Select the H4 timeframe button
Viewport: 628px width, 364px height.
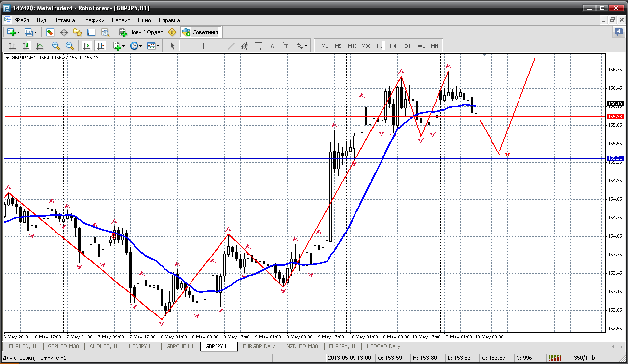pos(393,46)
